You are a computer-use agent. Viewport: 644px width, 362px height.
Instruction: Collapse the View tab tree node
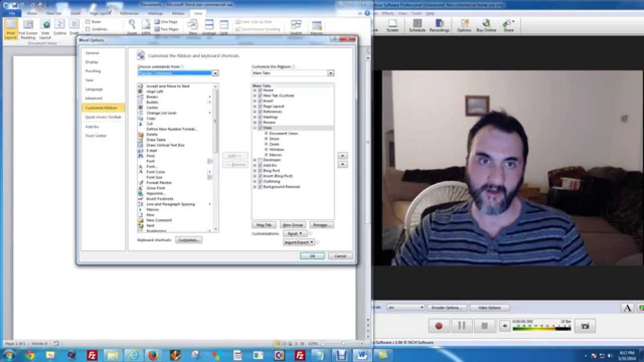pos(255,128)
